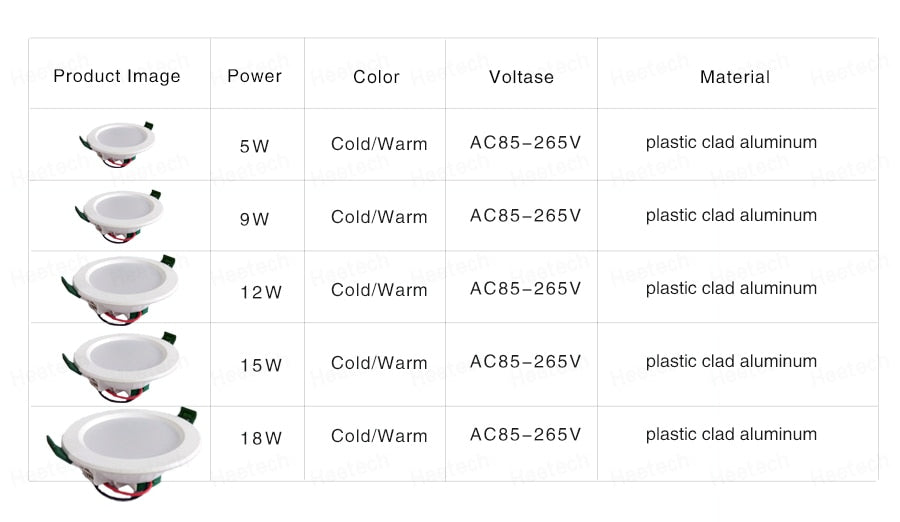Click the 15W downlight product image
900x522 pixels.
click(x=120, y=359)
